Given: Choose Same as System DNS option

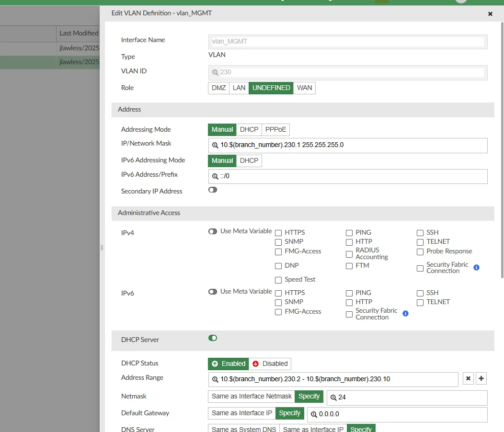Looking at the screenshot, I should coord(244,429).
